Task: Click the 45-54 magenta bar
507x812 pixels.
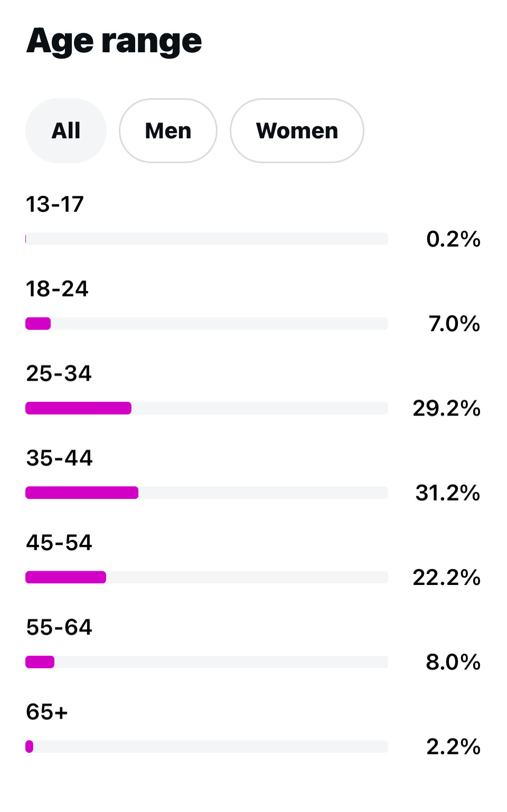Action: point(65,577)
